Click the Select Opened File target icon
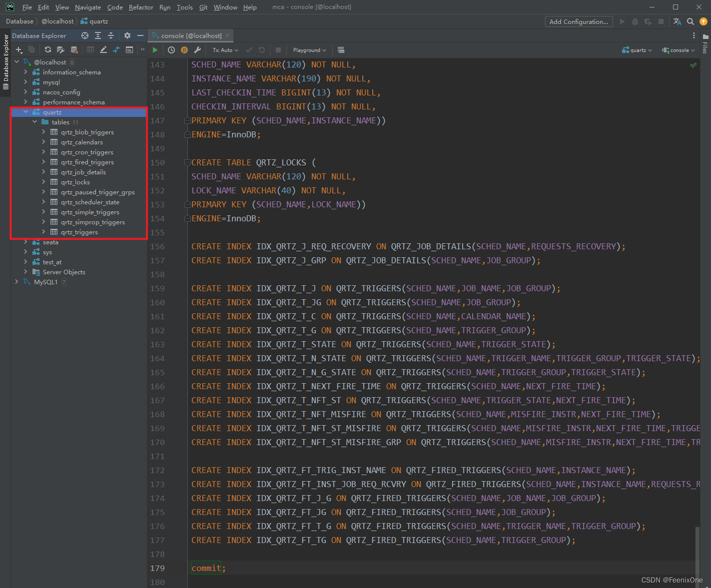This screenshot has height=588, width=711. (85, 35)
